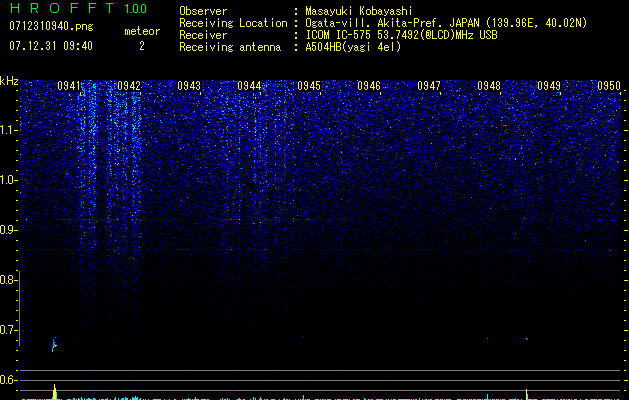Click the 0944 time marker
This screenshot has height=400, width=629.
[249, 86]
